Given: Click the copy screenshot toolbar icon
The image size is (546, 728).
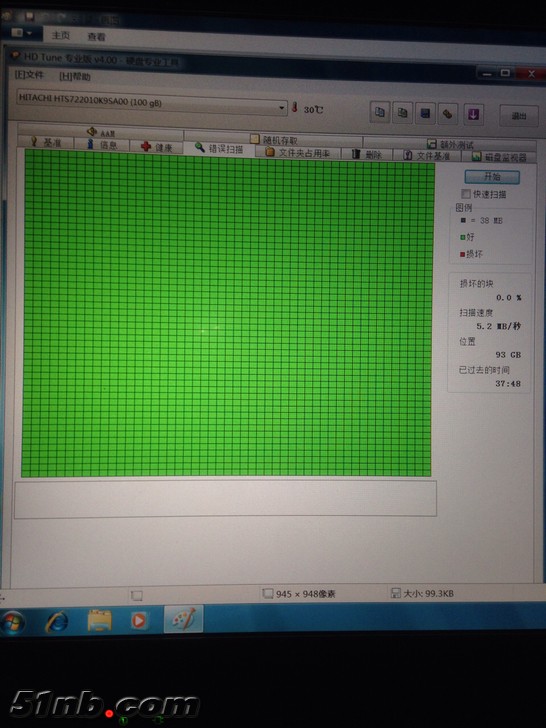Looking at the screenshot, I should point(403,113).
